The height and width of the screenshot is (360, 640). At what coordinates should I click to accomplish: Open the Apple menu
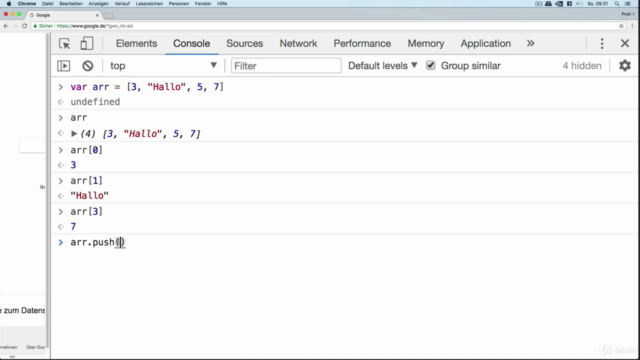pos(9,4)
